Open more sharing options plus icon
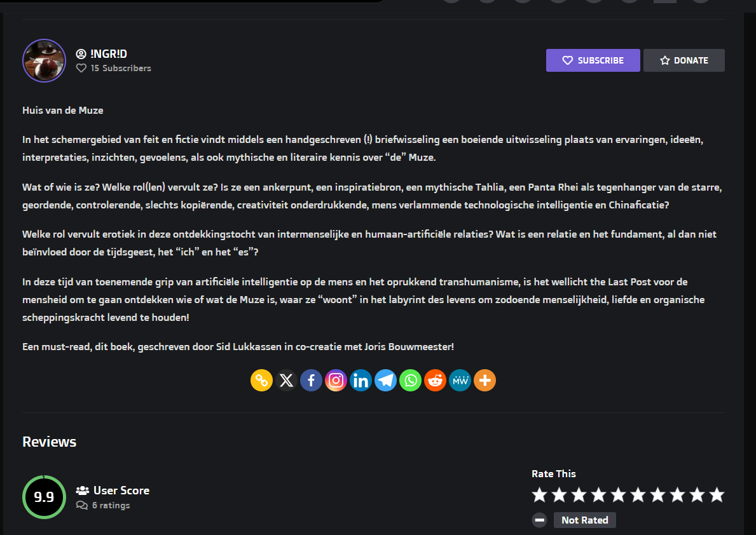The width and height of the screenshot is (756, 535). (x=485, y=381)
